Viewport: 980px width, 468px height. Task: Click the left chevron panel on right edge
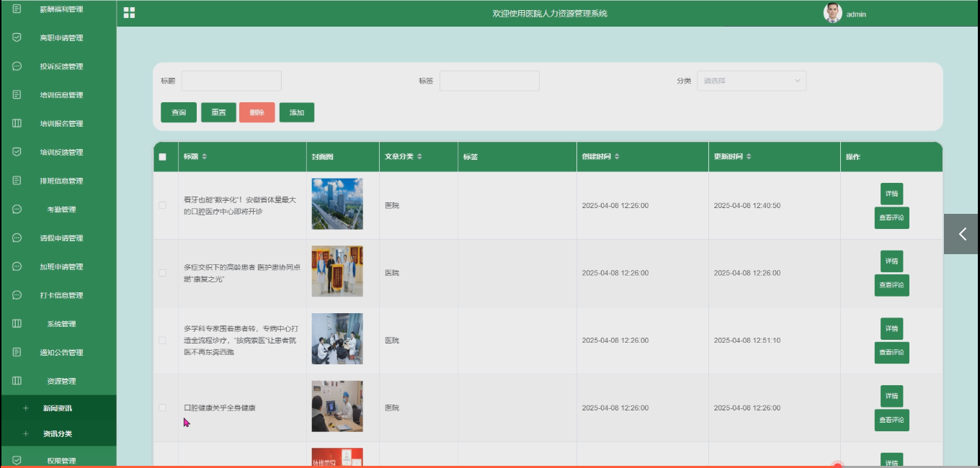[x=962, y=234]
